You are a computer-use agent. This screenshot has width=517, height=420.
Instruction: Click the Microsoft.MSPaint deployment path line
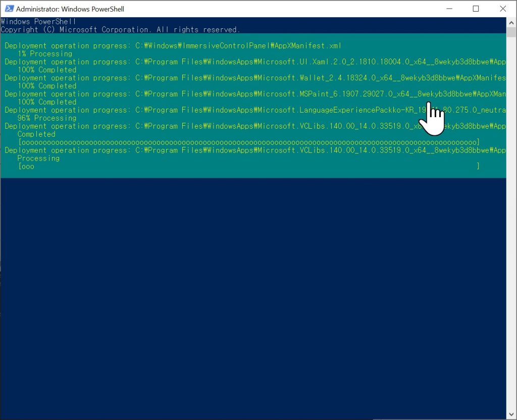coord(252,94)
